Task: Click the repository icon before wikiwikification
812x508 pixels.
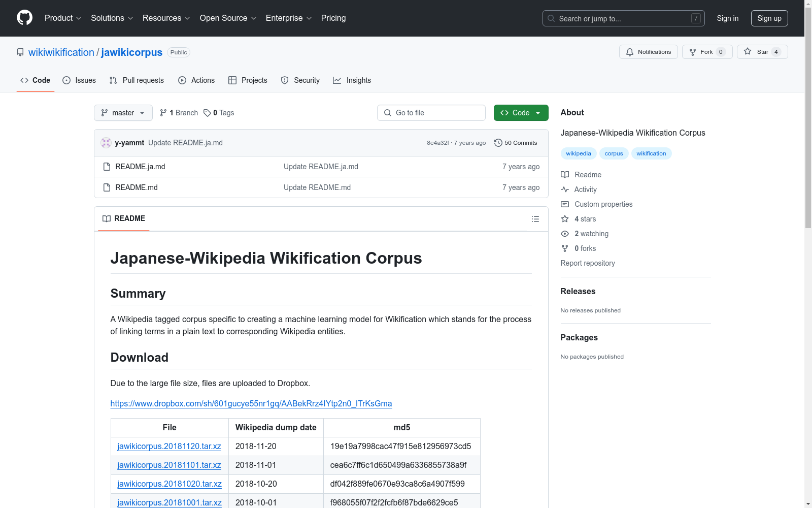Action: 20,52
